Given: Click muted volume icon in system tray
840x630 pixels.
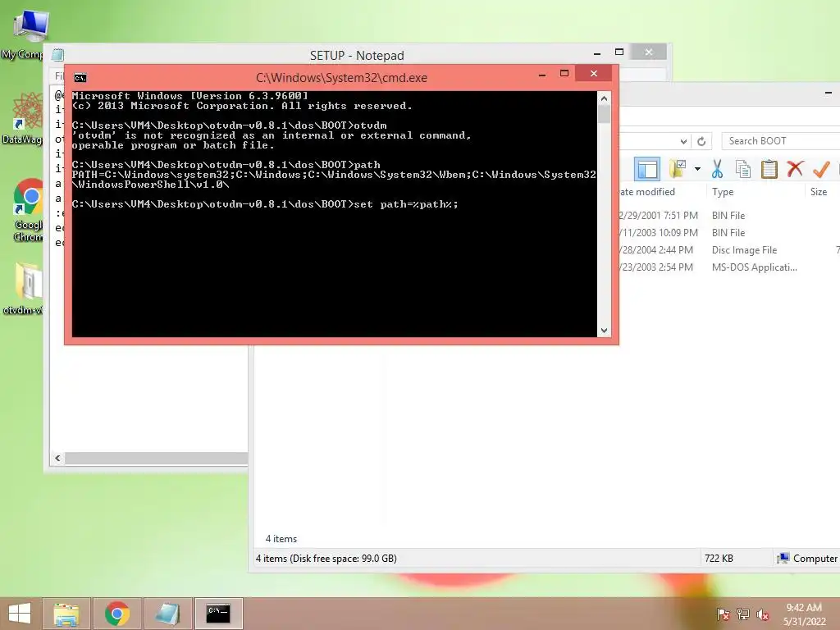Looking at the screenshot, I should 763,614.
